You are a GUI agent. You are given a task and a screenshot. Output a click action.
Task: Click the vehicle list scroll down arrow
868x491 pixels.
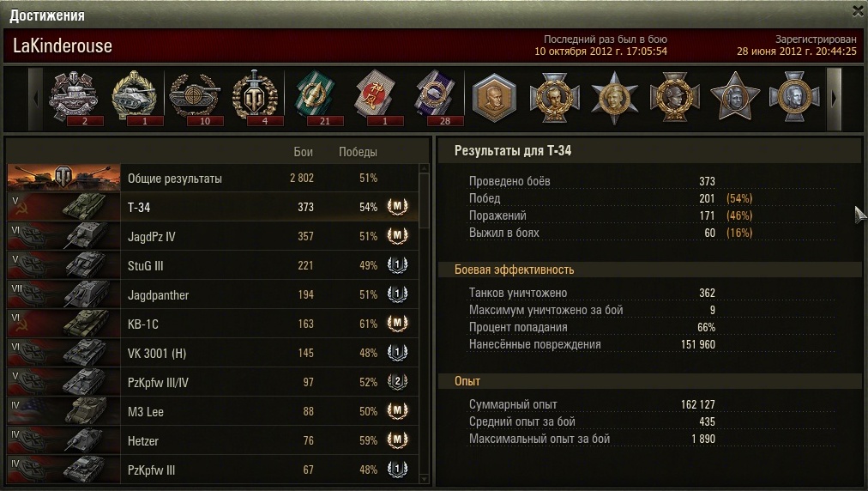point(424,478)
